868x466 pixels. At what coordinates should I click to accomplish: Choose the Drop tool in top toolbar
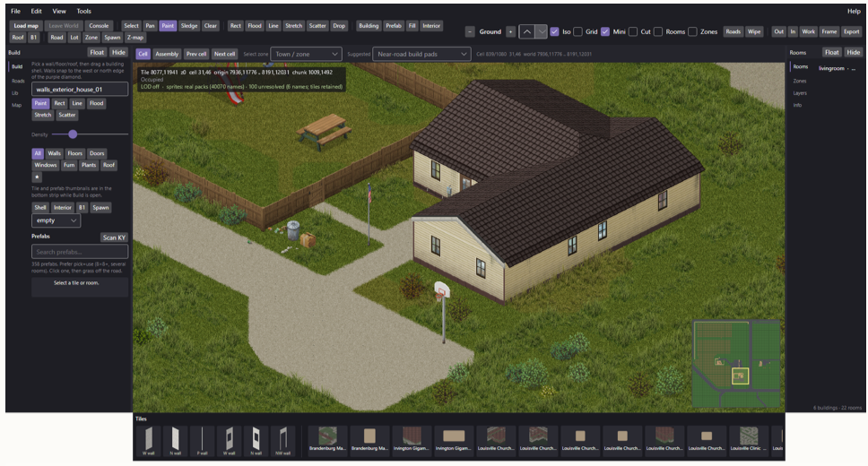[339, 25]
